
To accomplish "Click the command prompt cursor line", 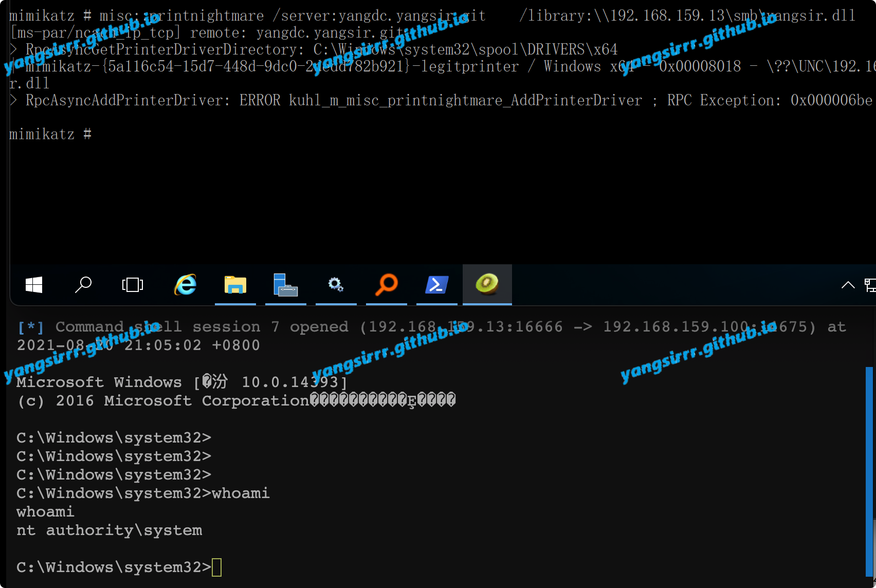I will click(119, 567).
